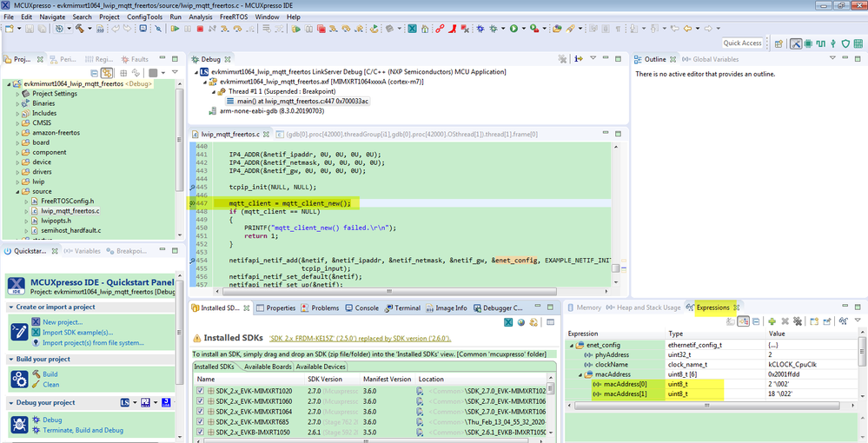Click 'Terminate, Build and Debug' link

click(x=83, y=430)
